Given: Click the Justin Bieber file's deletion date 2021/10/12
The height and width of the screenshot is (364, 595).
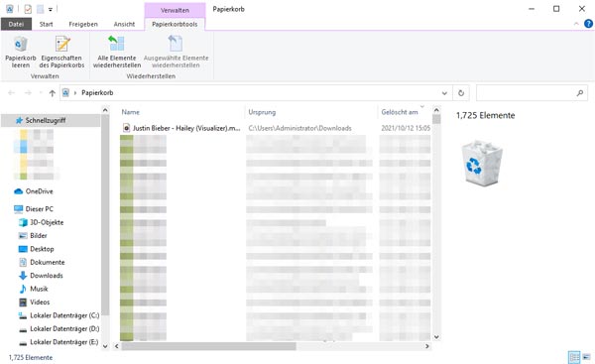Looking at the screenshot, I should coord(406,128).
